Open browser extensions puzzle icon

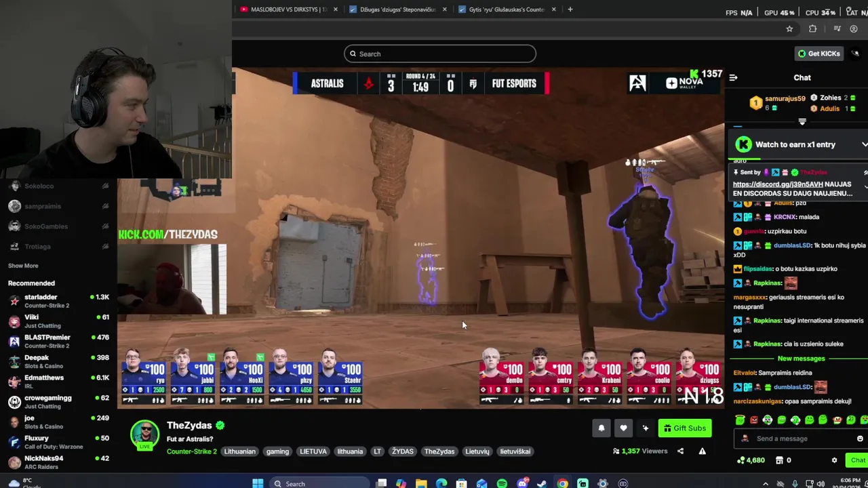(x=812, y=29)
